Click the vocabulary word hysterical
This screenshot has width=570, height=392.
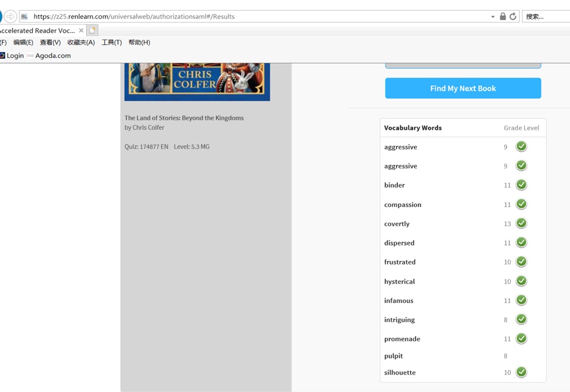(400, 282)
